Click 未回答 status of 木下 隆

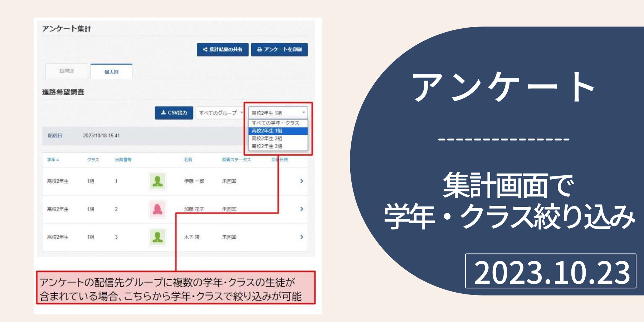tap(229, 237)
